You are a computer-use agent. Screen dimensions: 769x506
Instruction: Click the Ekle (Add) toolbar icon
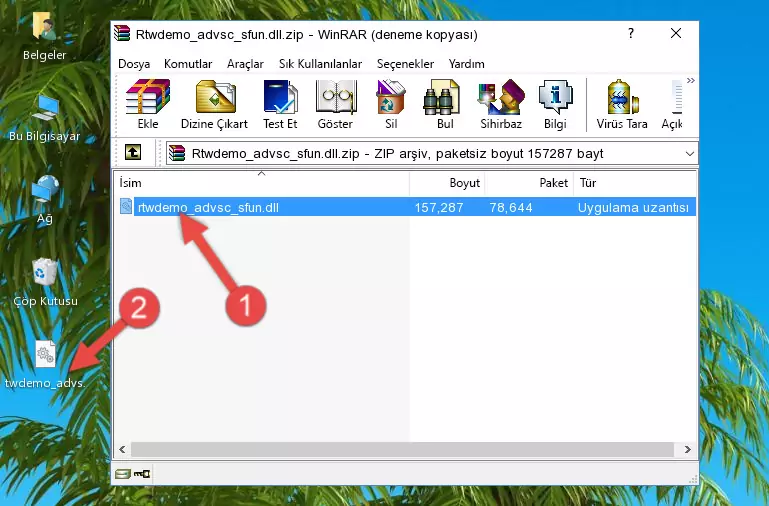(x=148, y=104)
